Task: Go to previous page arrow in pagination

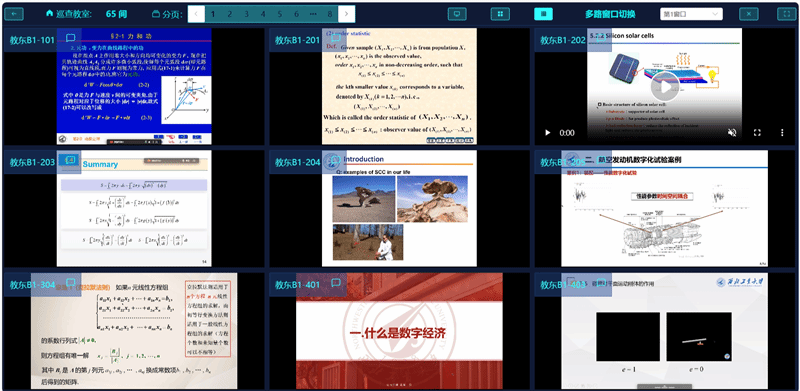Action: [x=196, y=14]
